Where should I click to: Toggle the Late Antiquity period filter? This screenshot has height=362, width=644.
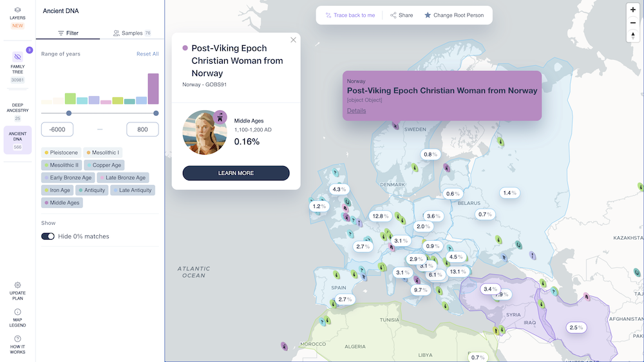tap(133, 190)
